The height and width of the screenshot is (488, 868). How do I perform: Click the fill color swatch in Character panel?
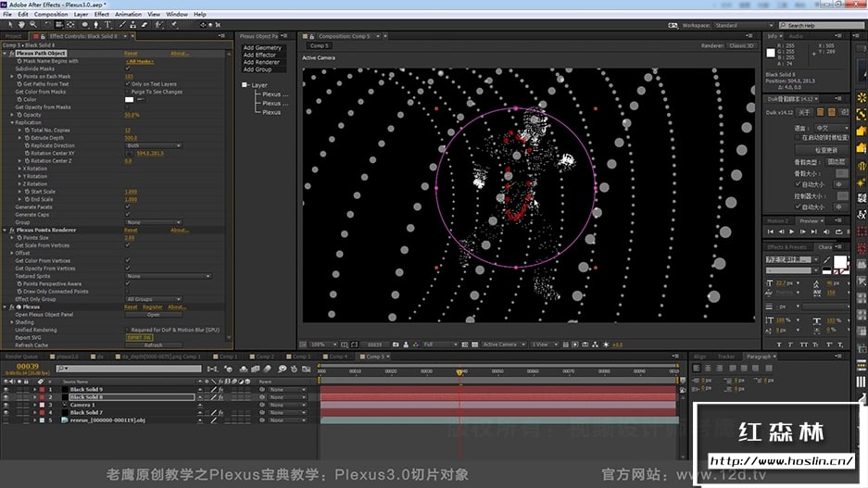coord(840,261)
